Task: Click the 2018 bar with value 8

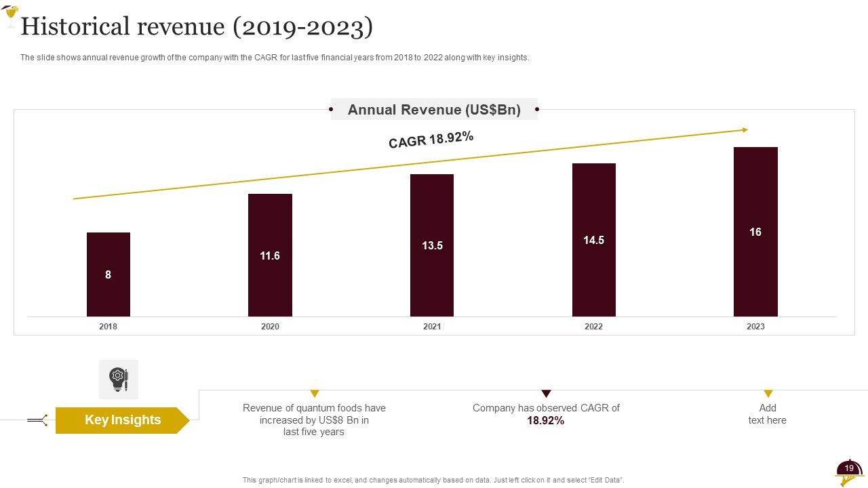Action: (x=108, y=274)
